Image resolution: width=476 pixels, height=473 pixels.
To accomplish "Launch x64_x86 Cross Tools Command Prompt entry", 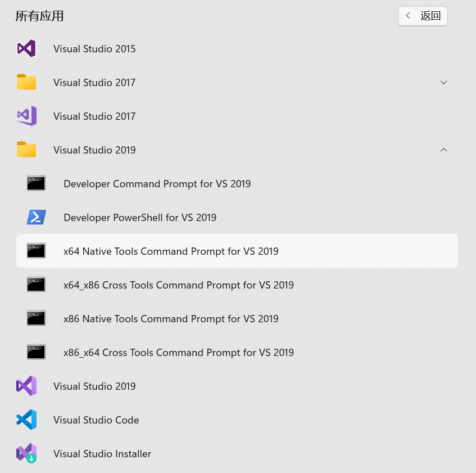I will (179, 285).
